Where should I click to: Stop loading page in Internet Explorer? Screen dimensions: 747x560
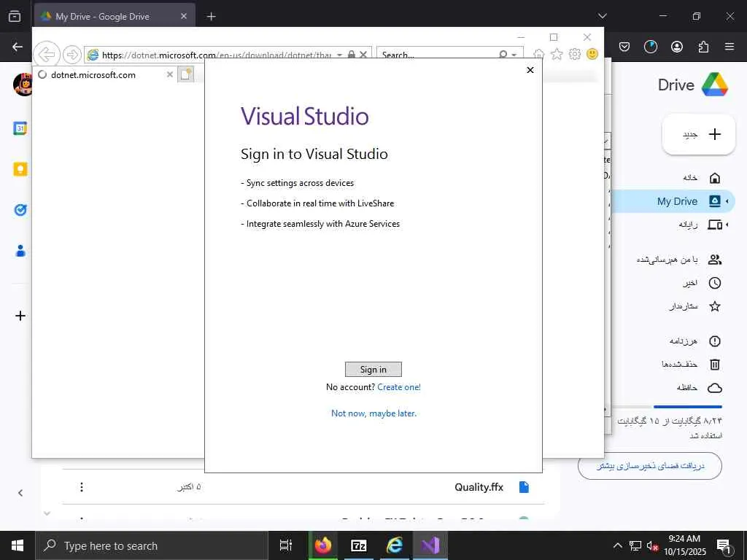363,55
